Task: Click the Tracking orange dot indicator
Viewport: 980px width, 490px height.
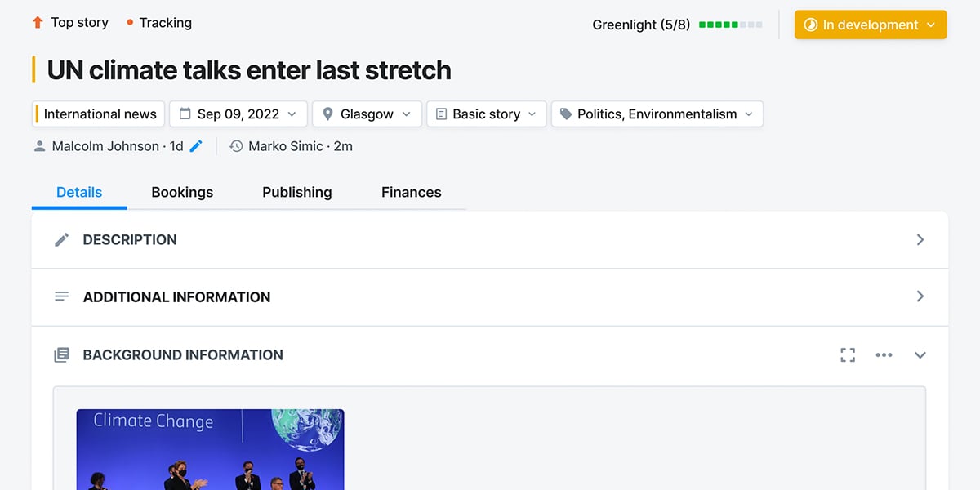Action: coord(130,23)
